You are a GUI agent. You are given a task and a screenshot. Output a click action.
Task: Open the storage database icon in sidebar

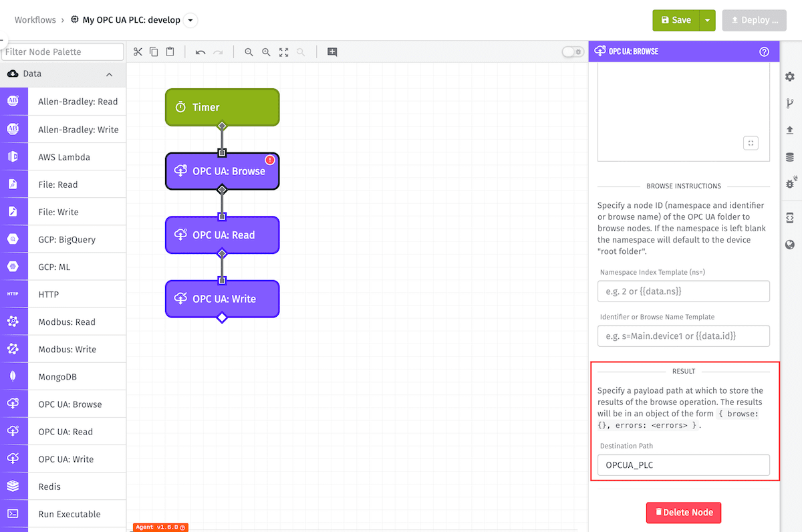790,157
